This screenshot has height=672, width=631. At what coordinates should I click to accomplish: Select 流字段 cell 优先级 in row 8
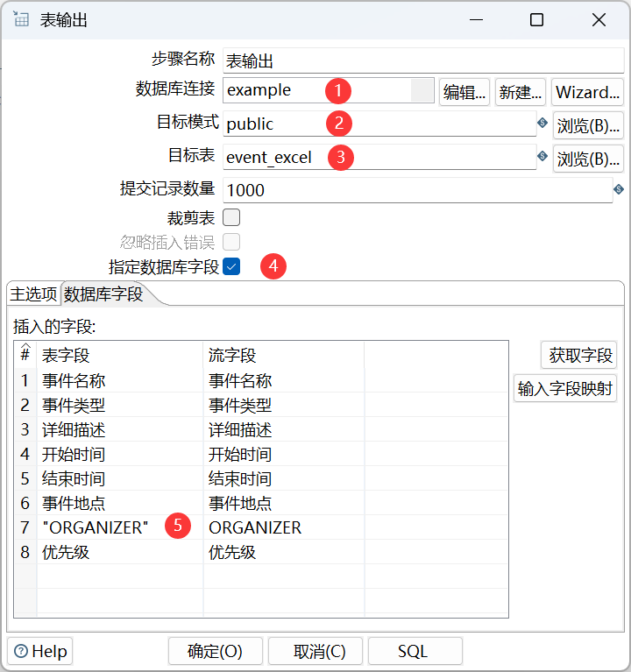pos(284,552)
